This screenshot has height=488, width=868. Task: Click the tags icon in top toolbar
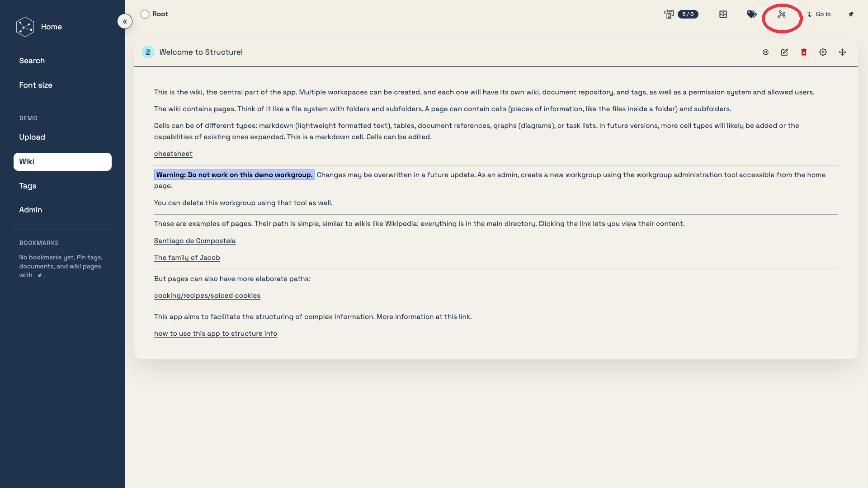click(x=752, y=14)
